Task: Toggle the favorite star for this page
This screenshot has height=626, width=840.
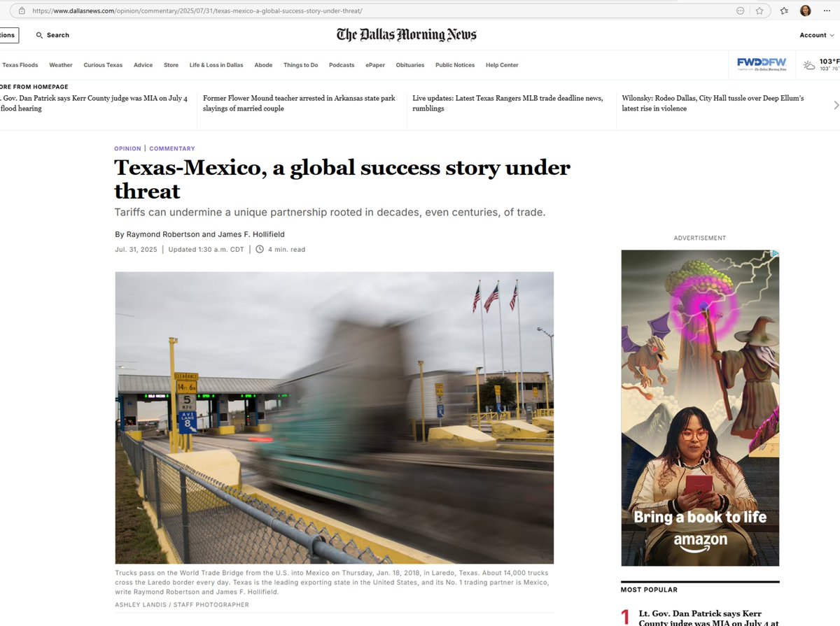Action: click(x=759, y=10)
